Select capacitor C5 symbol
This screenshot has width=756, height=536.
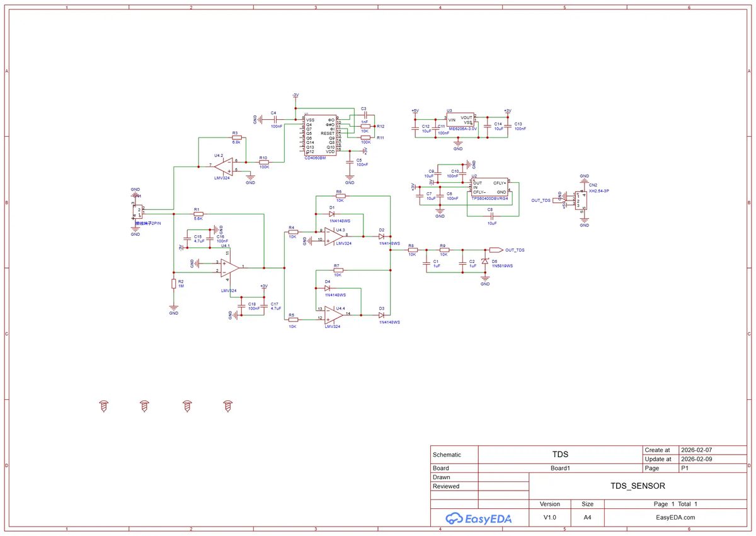click(x=350, y=162)
